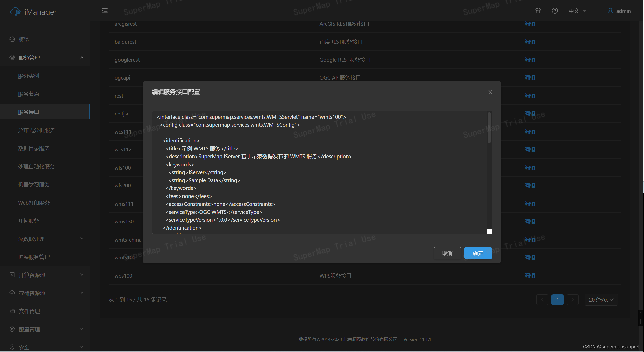
Task: Click the 编辑服务接口配置 dialog title
Action: coord(176,92)
